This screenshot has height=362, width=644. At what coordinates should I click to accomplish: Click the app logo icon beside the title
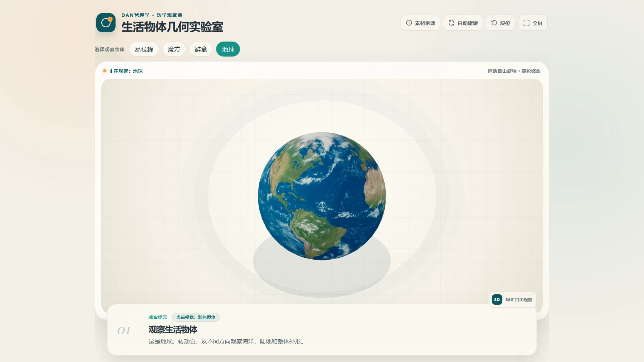click(x=106, y=23)
